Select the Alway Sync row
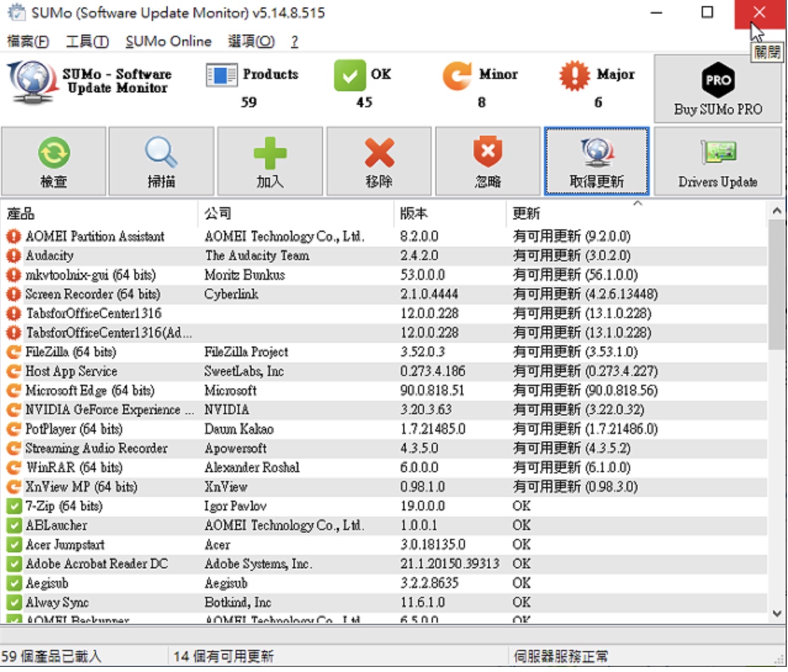 384,603
